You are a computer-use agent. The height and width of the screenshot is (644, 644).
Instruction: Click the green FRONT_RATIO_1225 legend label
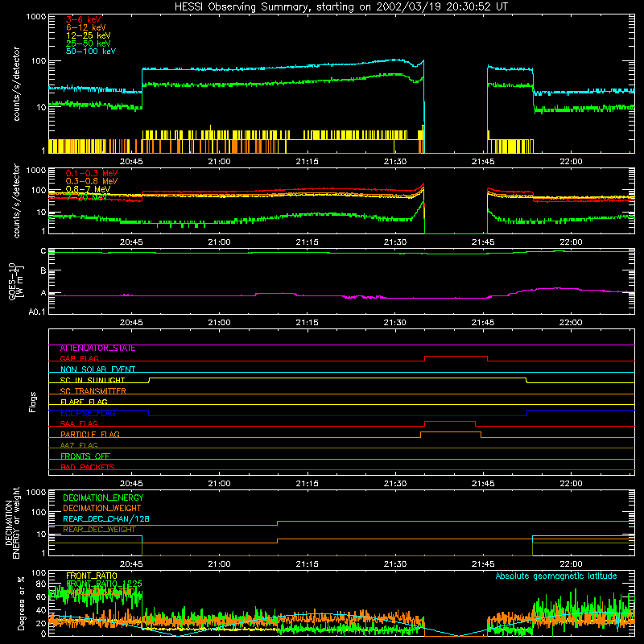point(105,584)
